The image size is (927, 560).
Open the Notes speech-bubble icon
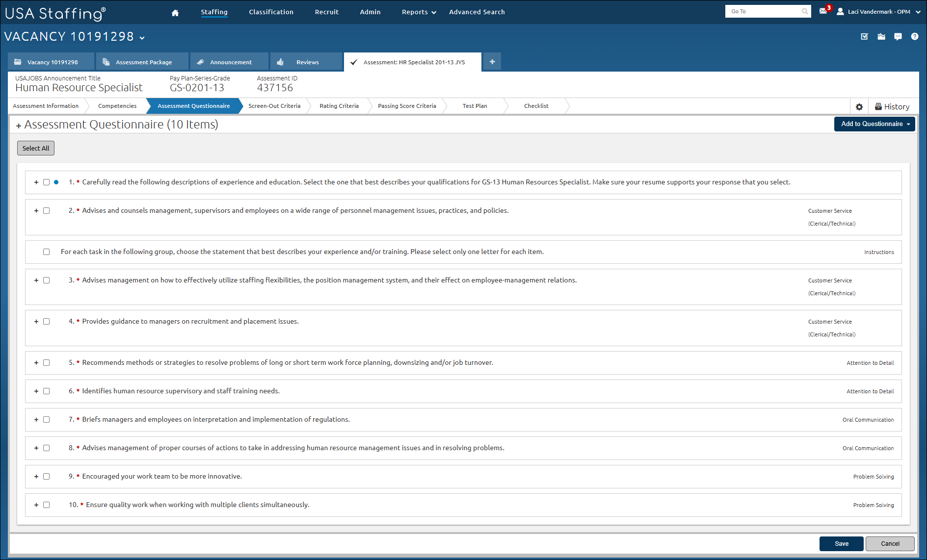(898, 36)
